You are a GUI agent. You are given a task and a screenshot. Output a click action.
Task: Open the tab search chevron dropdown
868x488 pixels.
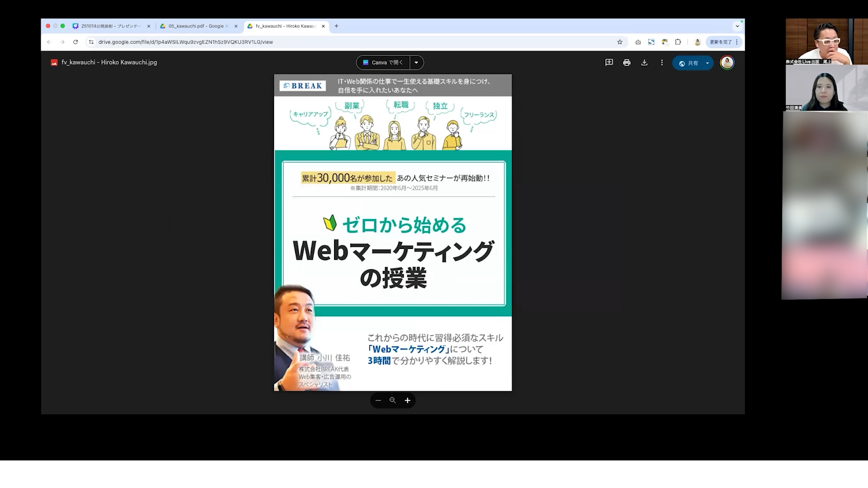coord(737,26)
